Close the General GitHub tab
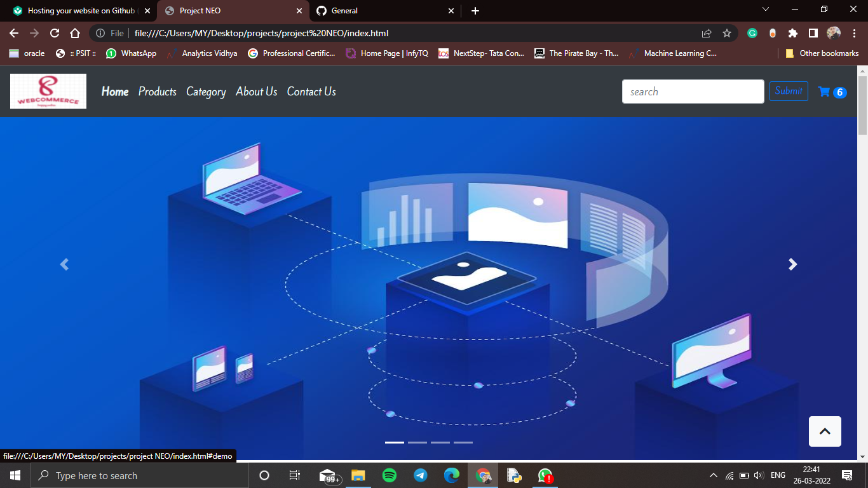 [x=452, y=11]
